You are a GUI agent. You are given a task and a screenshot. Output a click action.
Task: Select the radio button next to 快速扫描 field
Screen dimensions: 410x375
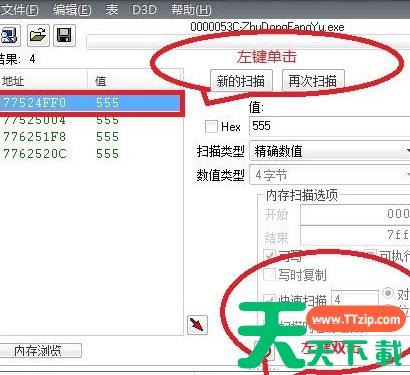388,293
